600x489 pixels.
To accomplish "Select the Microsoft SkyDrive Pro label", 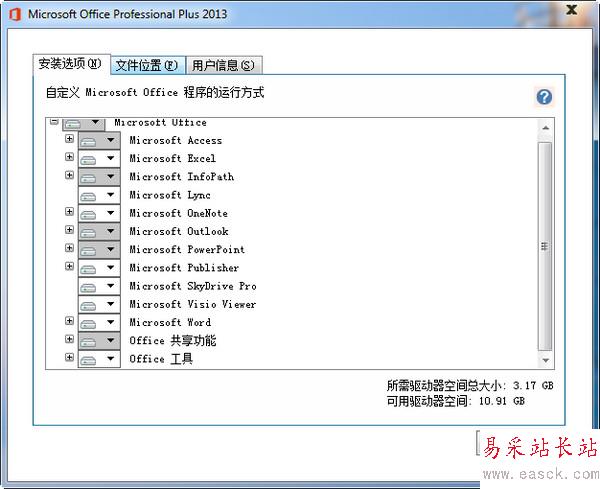I will pyautogui.click(x=193, y=286).
